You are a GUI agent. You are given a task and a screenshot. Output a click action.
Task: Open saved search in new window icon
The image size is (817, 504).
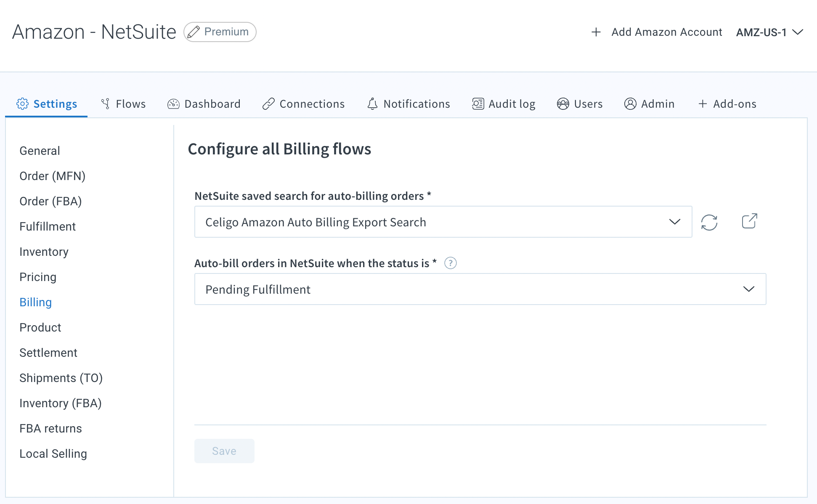(749, 221)
